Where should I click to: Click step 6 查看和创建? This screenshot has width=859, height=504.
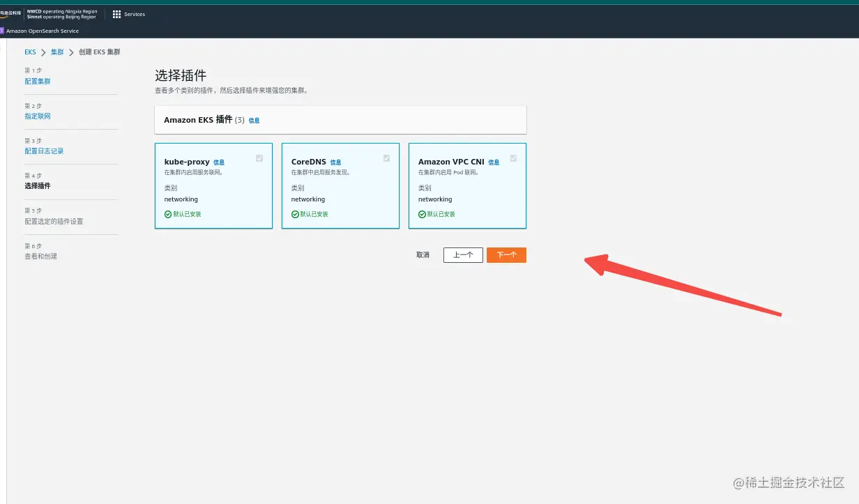pos(41,256)
